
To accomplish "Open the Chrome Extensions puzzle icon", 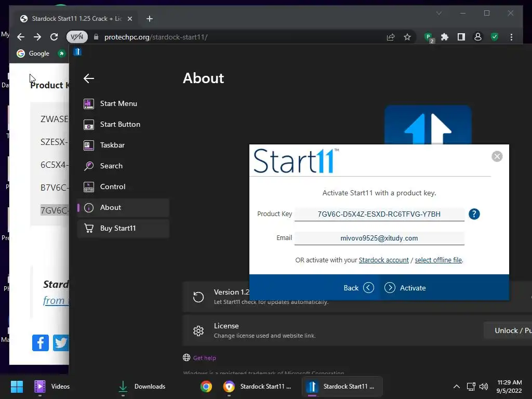I will click(445, 37).
